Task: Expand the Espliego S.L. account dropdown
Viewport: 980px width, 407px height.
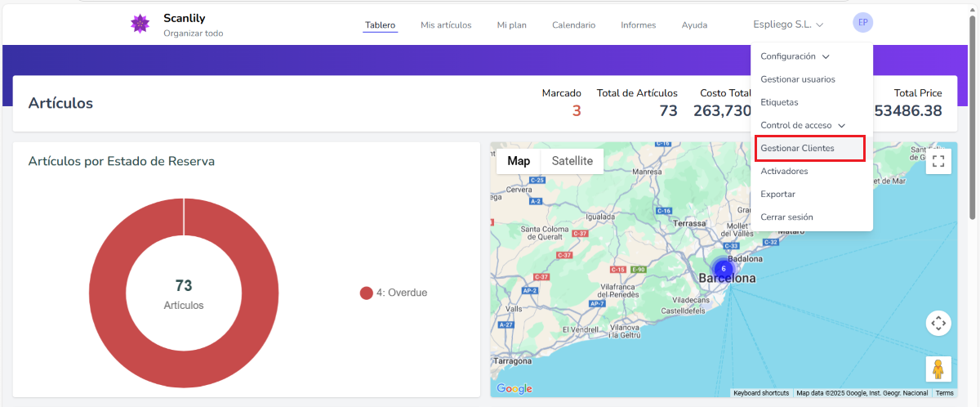Action: coord(788,25)
